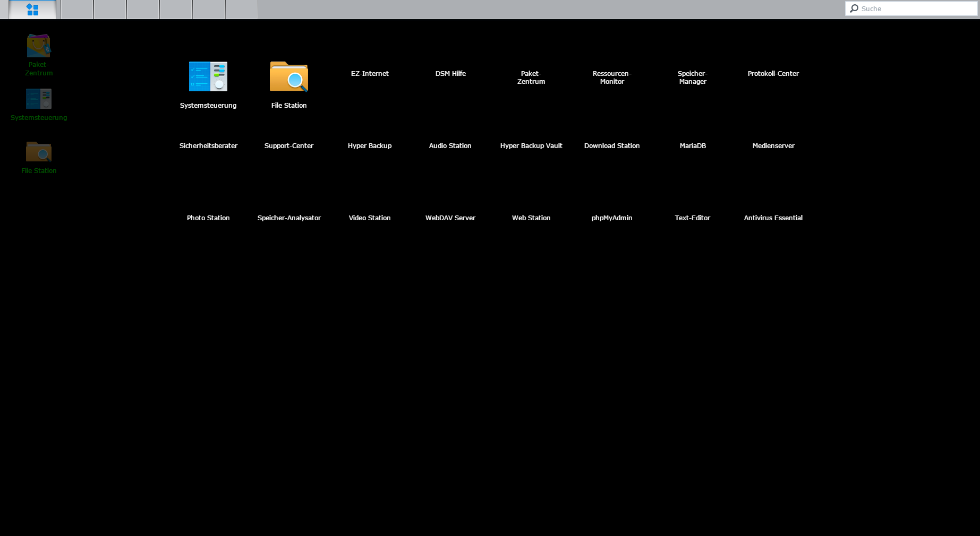Open Antivirus Essential

(773, 218)
